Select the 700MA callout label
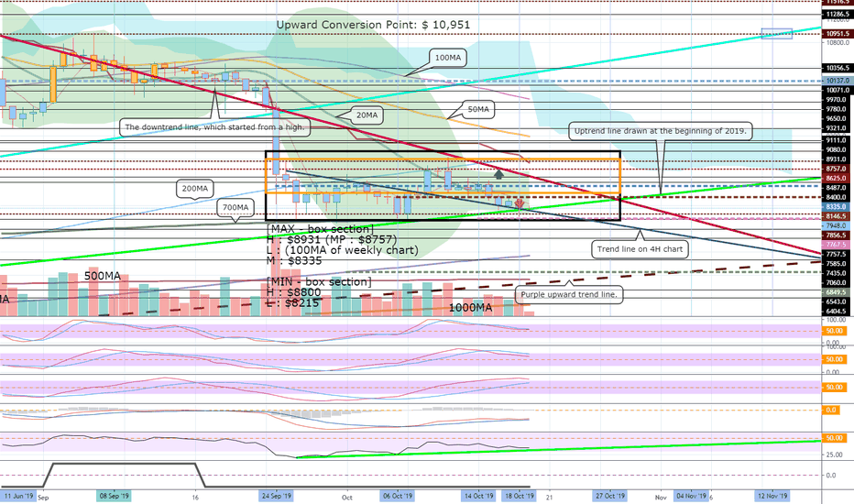Image resolution: width=854 pixels, height=504 pixels. coord(235,207)
